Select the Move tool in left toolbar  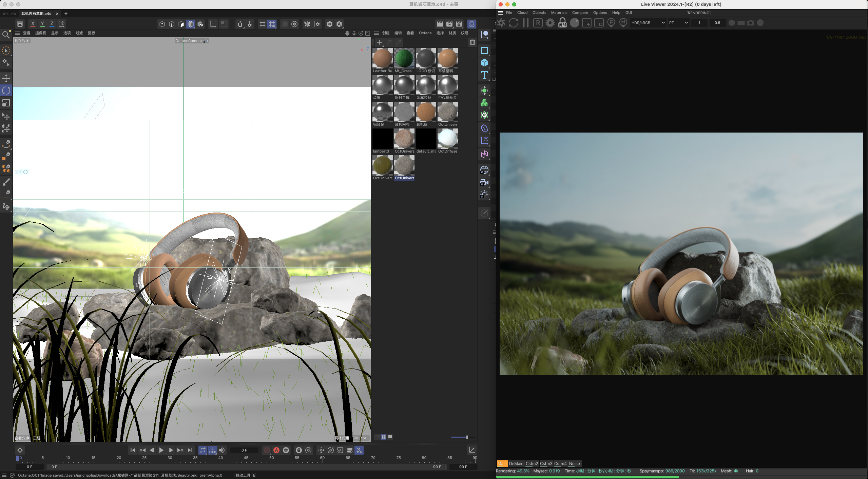click(x=6, y=78)
